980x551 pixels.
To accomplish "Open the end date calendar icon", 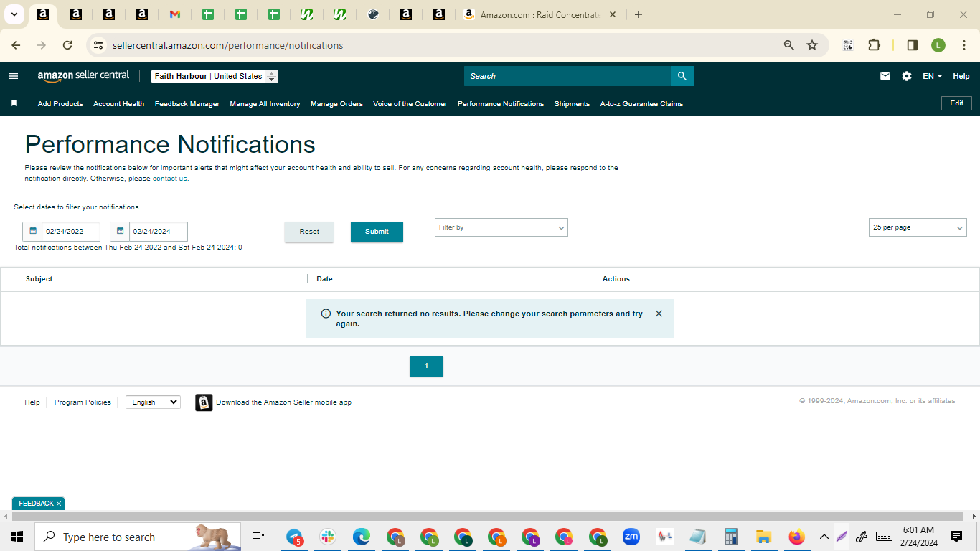I will 120,232.
